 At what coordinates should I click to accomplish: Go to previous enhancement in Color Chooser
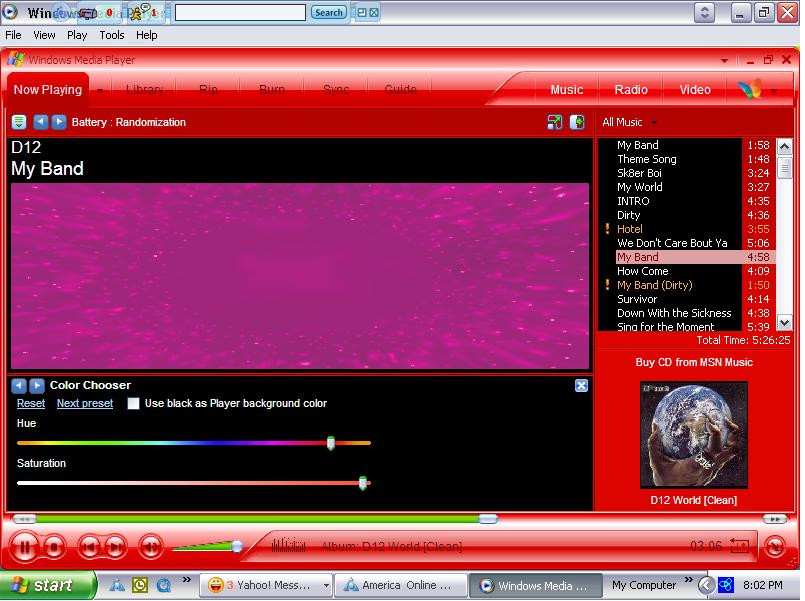[19, 385]
